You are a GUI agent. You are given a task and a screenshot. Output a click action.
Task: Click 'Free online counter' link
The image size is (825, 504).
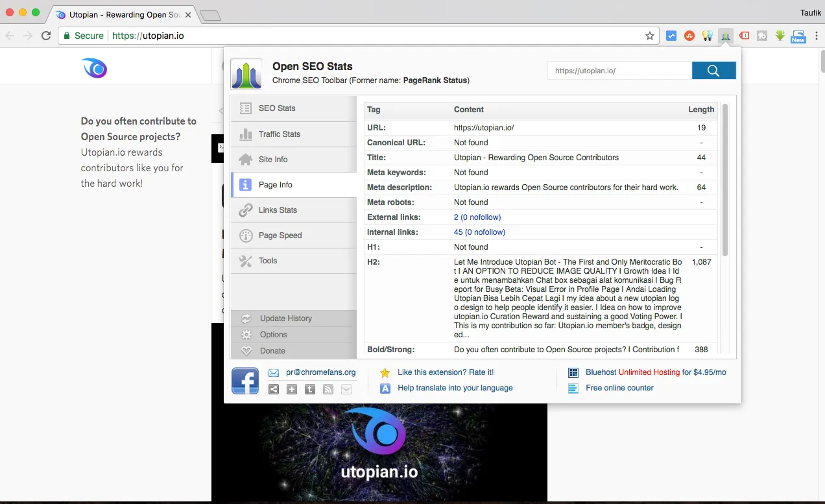pos(619,388)
